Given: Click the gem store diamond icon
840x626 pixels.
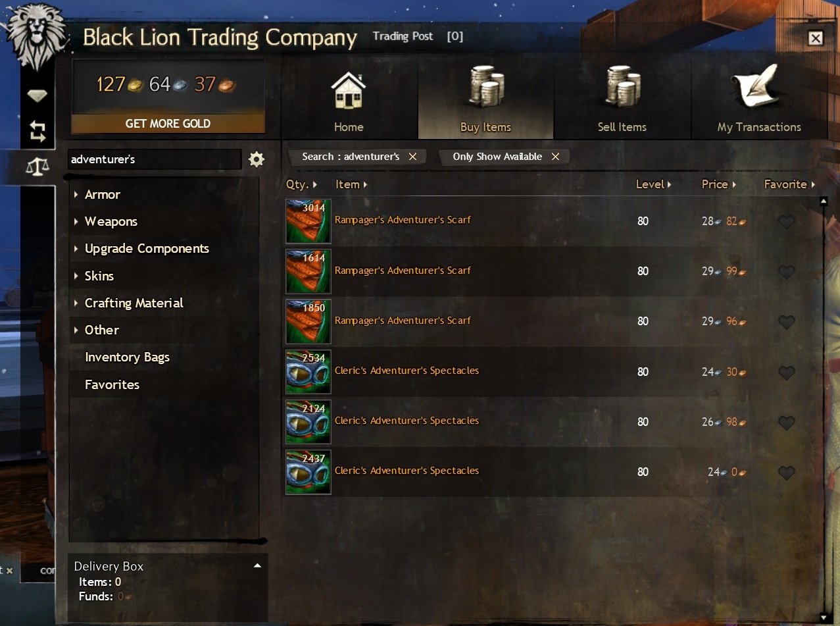Looking at the screenshot, I should click(x=37, y=97).
